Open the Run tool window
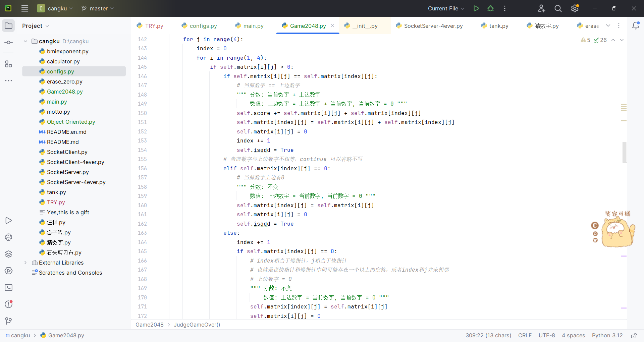The width and height of the screenshot is (644, 342). click(x=9, y=221)
